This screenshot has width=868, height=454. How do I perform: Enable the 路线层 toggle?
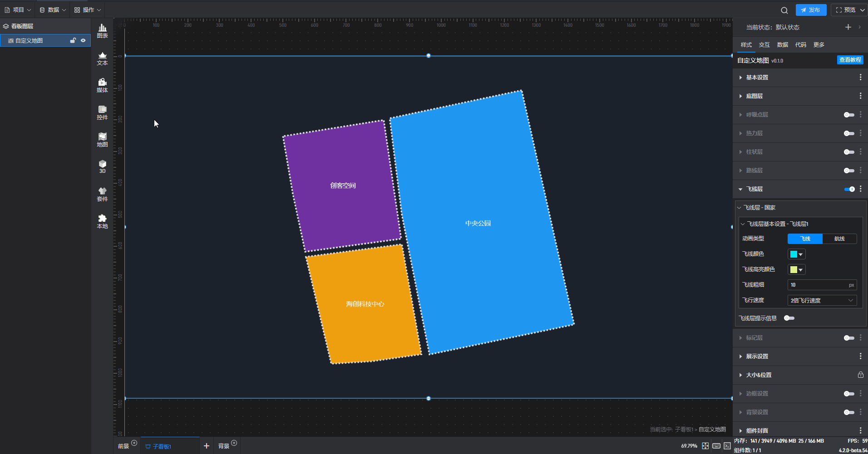[849, 171]
